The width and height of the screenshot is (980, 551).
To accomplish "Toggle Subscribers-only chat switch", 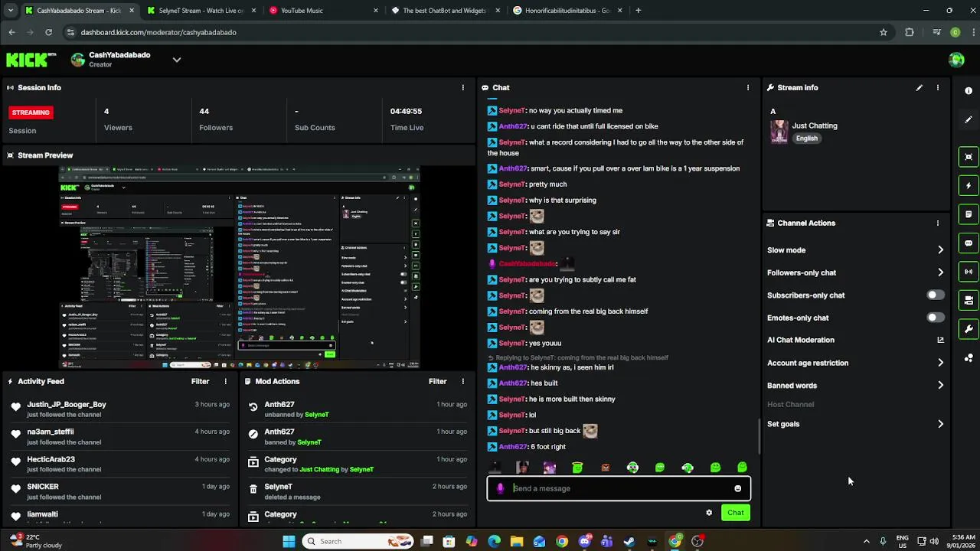I will coord(935,295).
